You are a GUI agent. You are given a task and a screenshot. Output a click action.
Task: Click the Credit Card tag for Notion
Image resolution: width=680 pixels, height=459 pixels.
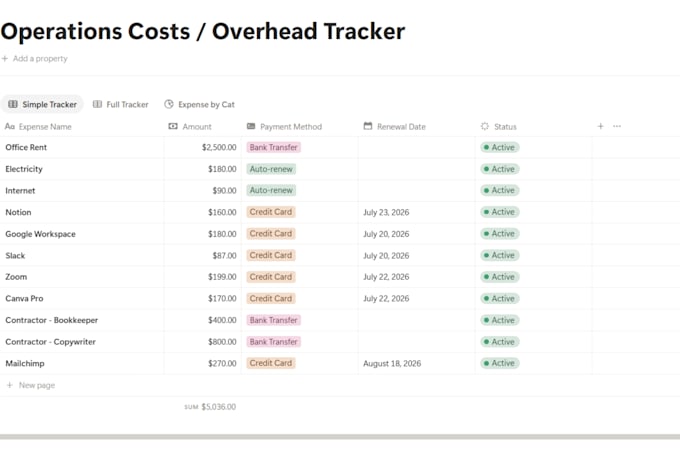pos(271,212)
